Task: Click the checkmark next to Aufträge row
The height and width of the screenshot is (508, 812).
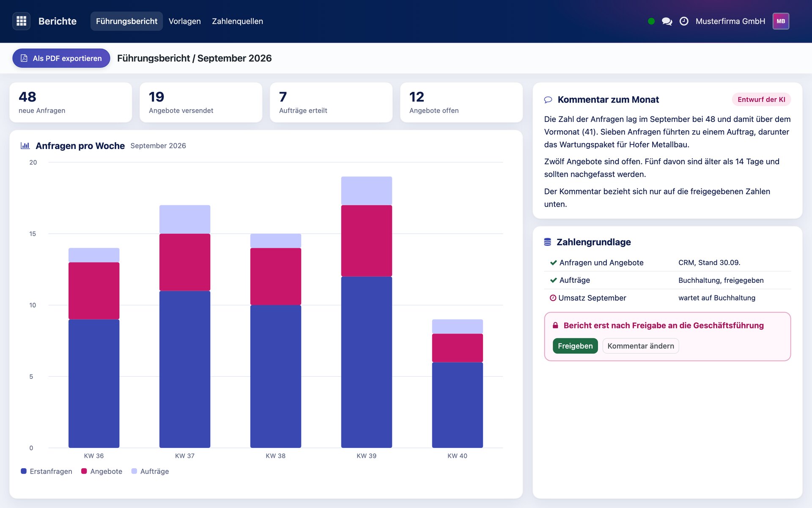Action: coord(553,280)
